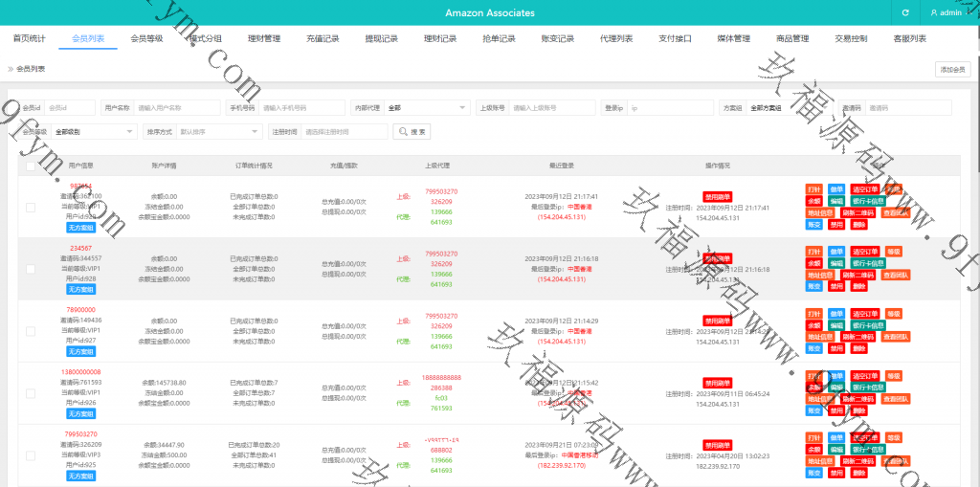Screen dimensions: 980x487
Task: Check the box for user 78900000 row
Action: pos(32,331)
